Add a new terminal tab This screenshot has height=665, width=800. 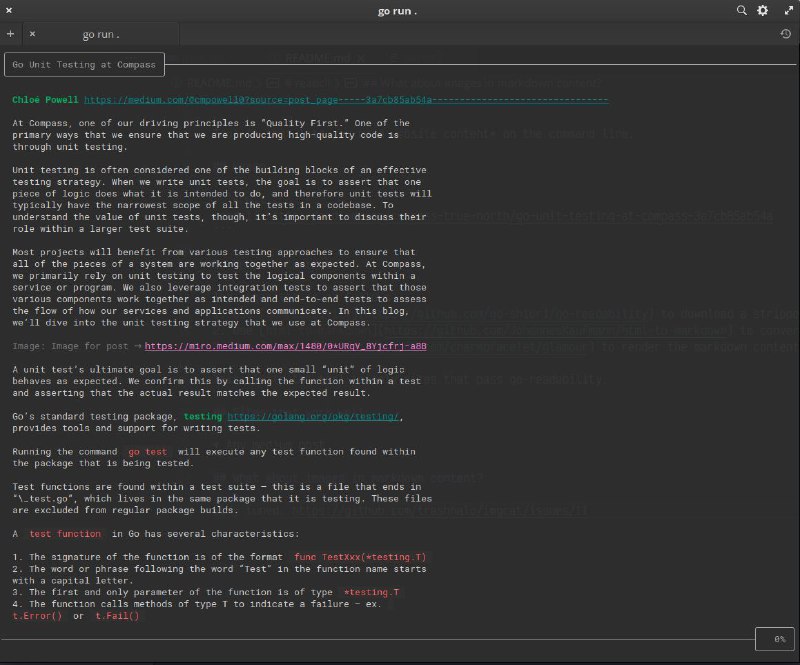[10, 34]
